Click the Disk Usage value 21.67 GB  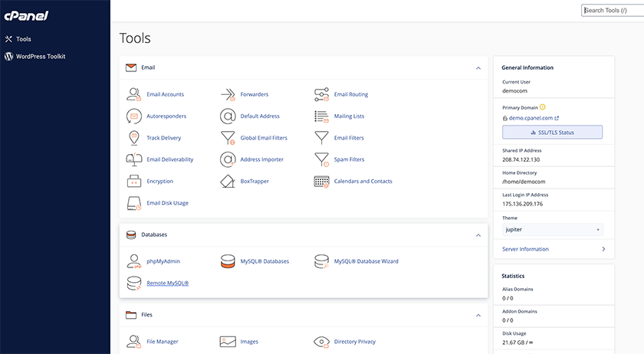coord(517,343)
